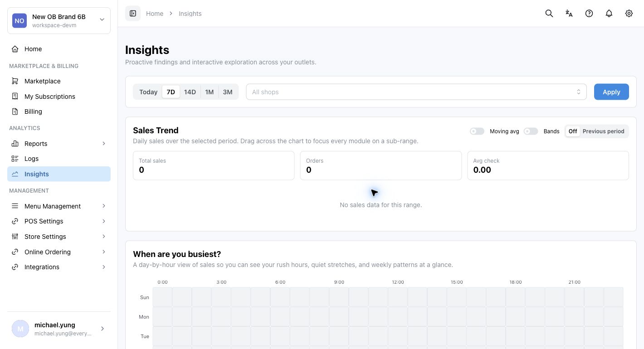Screen dimensions: 644x349
Task: Click the My Subscriptions receipt icon
Action: 15,97
